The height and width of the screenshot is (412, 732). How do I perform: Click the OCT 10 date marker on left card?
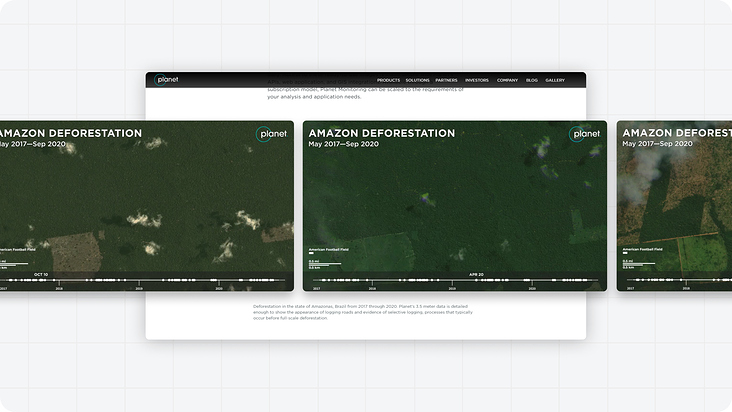coord(41,275)
